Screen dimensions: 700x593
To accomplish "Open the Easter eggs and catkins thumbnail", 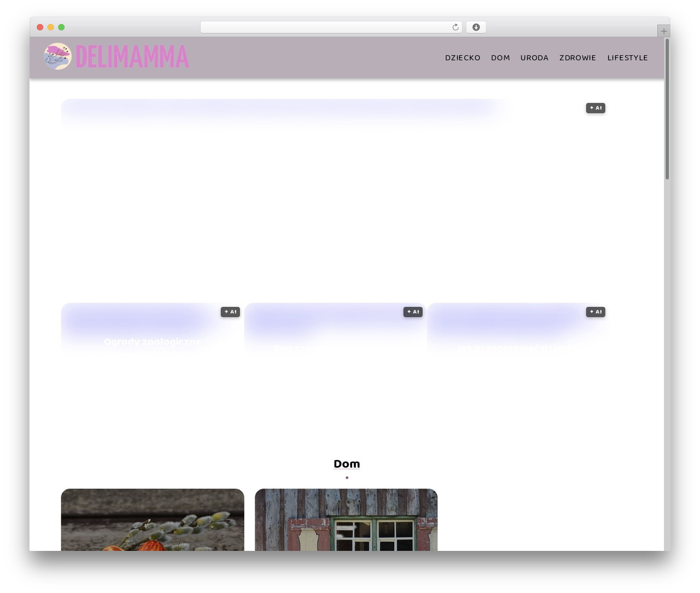I will 153,520.
